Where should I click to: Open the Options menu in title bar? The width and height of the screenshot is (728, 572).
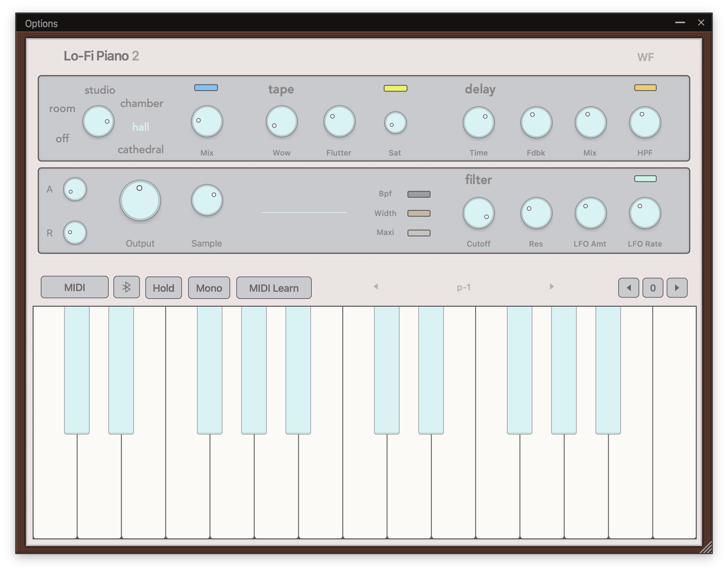[x=41, y=23]
